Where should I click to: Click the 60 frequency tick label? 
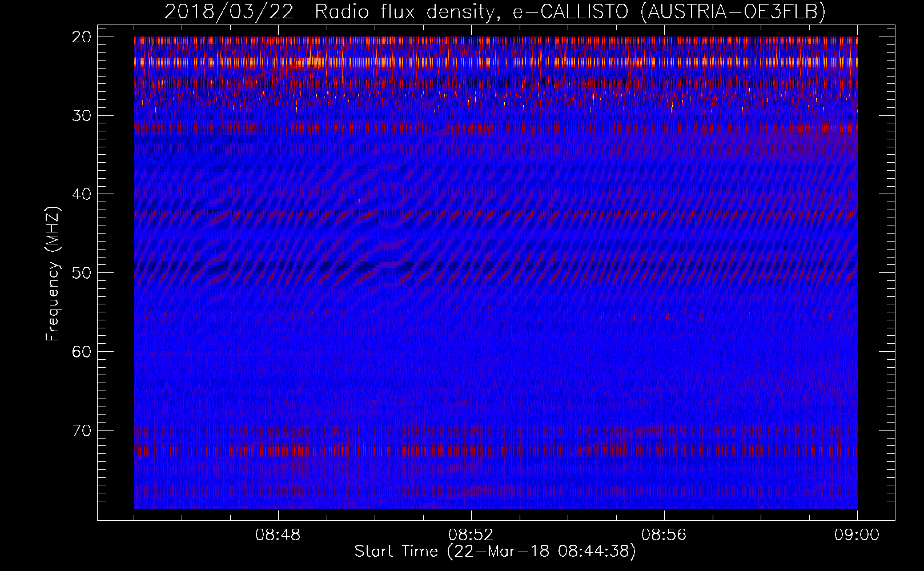[x=82, y=351]
